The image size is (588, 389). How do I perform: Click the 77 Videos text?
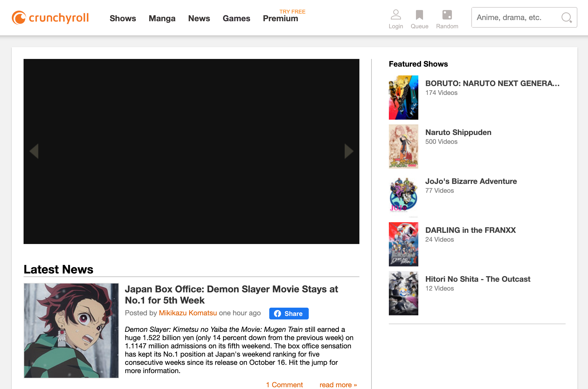440,191
